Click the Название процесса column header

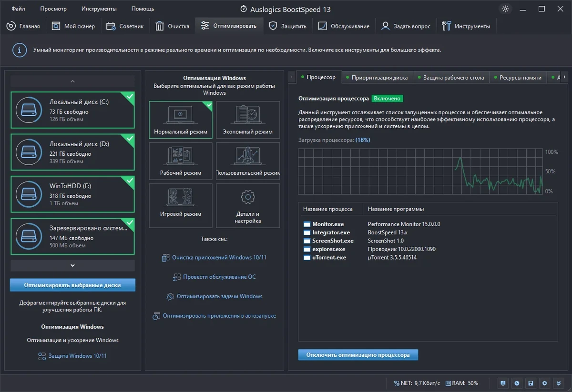pyautogui.click(x=332, y=209)
